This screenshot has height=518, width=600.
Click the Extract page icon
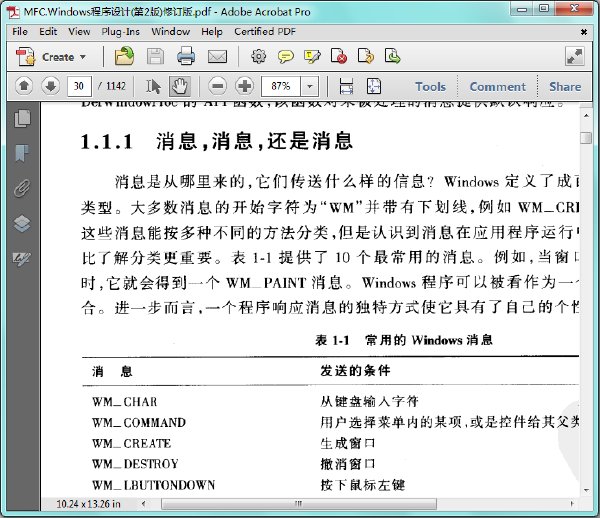393,56
